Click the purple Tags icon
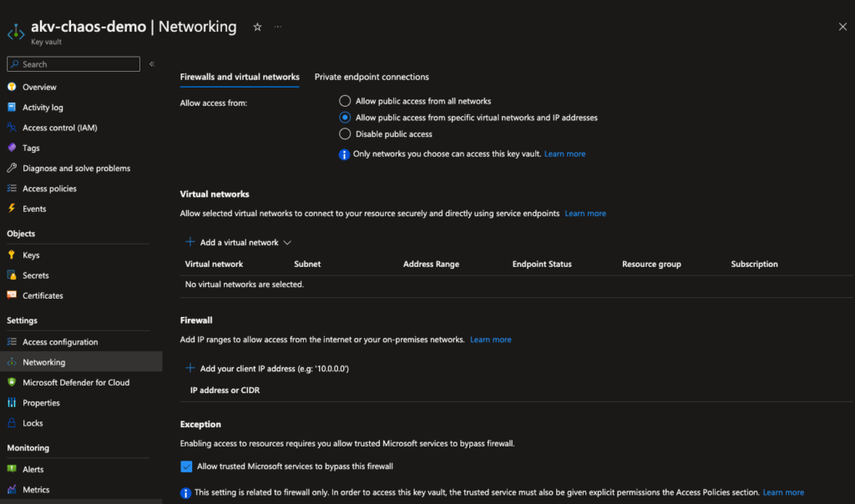Image resolution: width=855 pixels, height=504 pixels. click(x=12, y=148)
